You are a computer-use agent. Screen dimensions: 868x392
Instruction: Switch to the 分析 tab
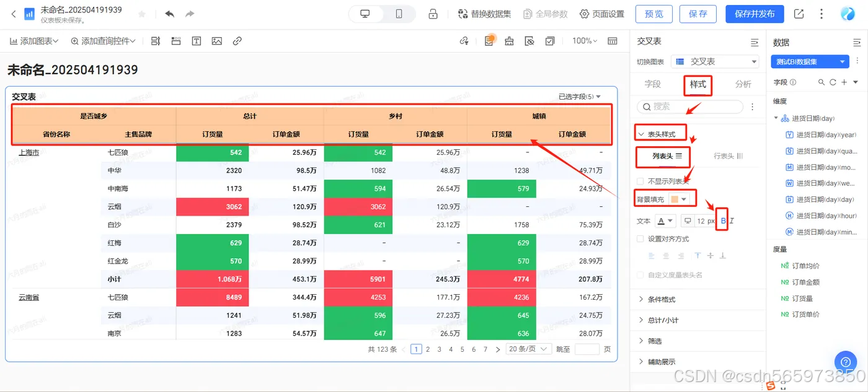tap(743, 84)
